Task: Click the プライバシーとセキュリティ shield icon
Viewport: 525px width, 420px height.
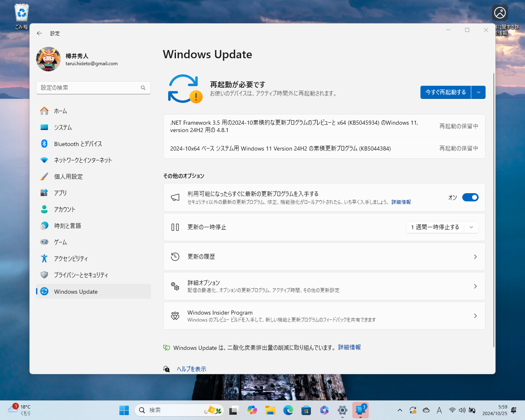Action: point(44,275)
